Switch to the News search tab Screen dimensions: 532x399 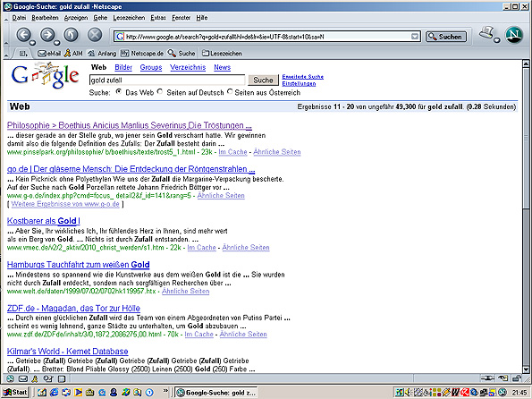(223, 67)
